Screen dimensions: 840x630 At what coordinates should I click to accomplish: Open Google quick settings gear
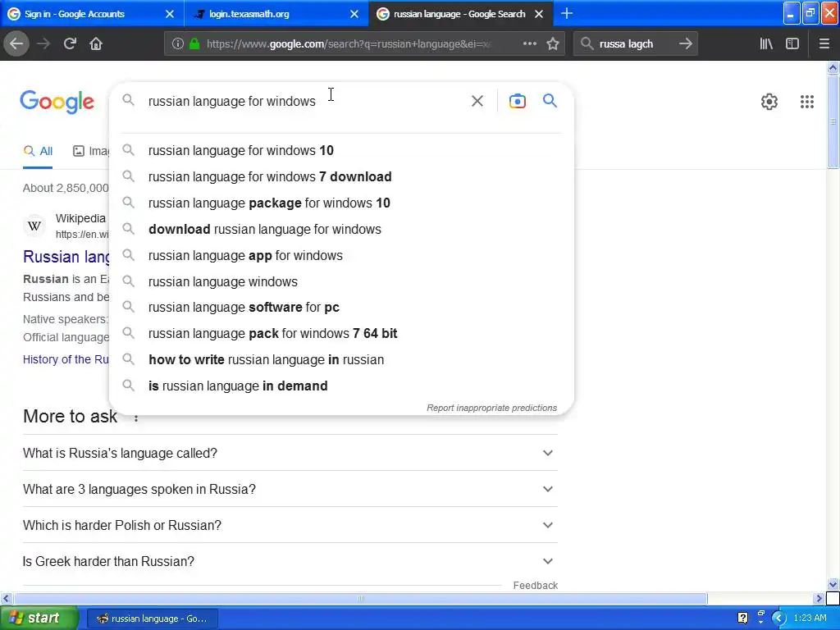(x=769, y=101)
